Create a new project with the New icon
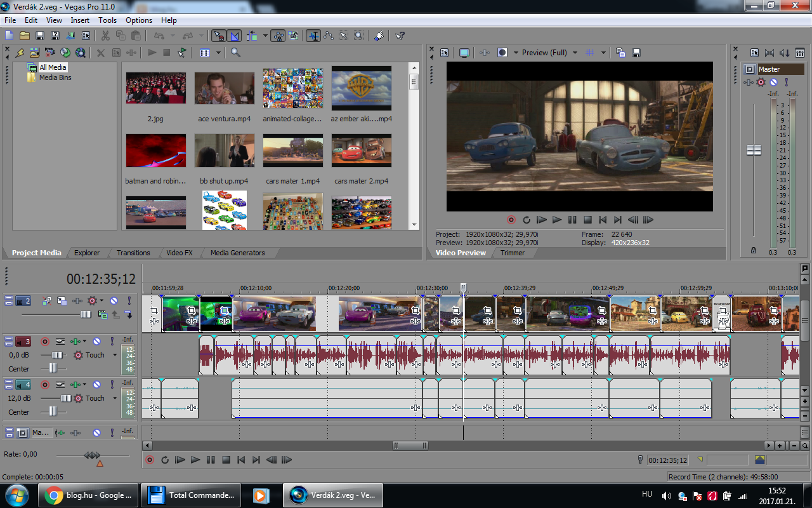This screenshot has height=508, width=812. tap(9, 36)
